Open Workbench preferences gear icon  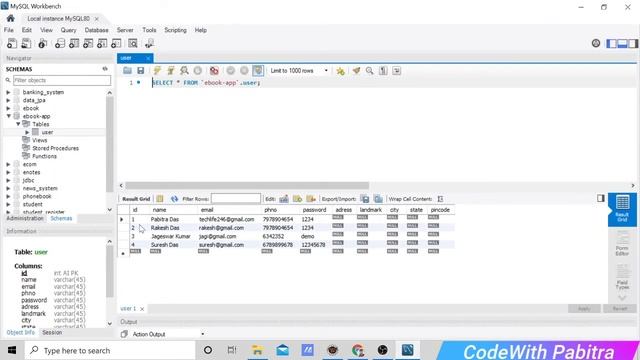click(x=596, y=43)
